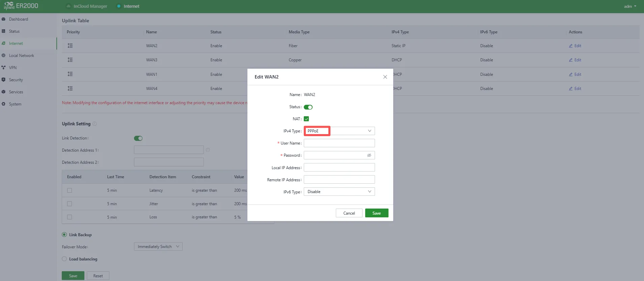Viewport: 644px width, 281px height.
Task: Open the IPv4 Type dropdown
Action: (339, 131)
